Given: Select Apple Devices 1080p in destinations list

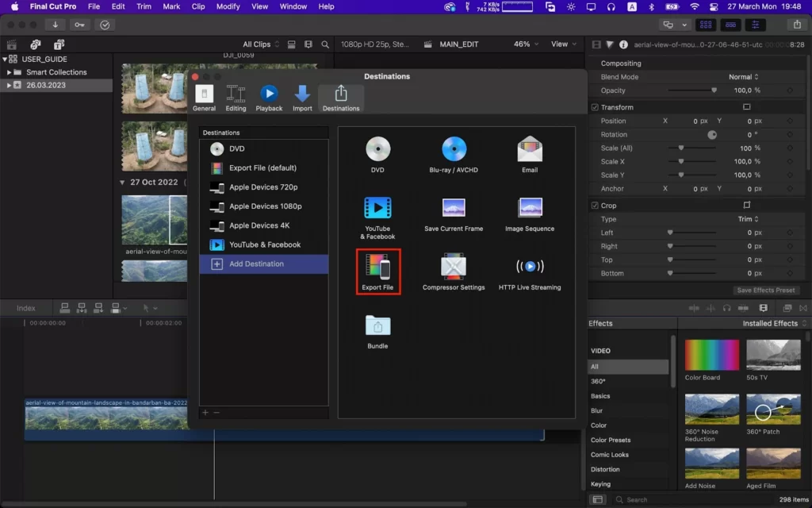Looking at the screenshot, I should click(x=263, y=206).
